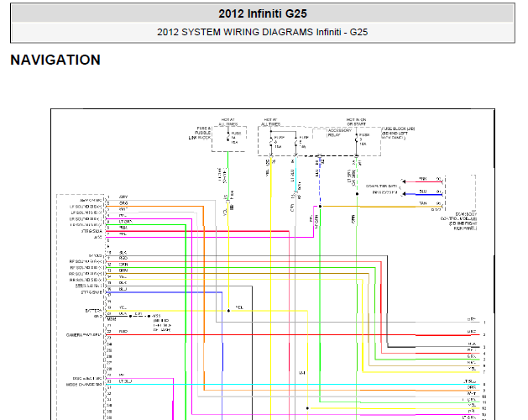Click the '2012 Infiniti G25' title text

pyautogui.click(x=263, y=13)
